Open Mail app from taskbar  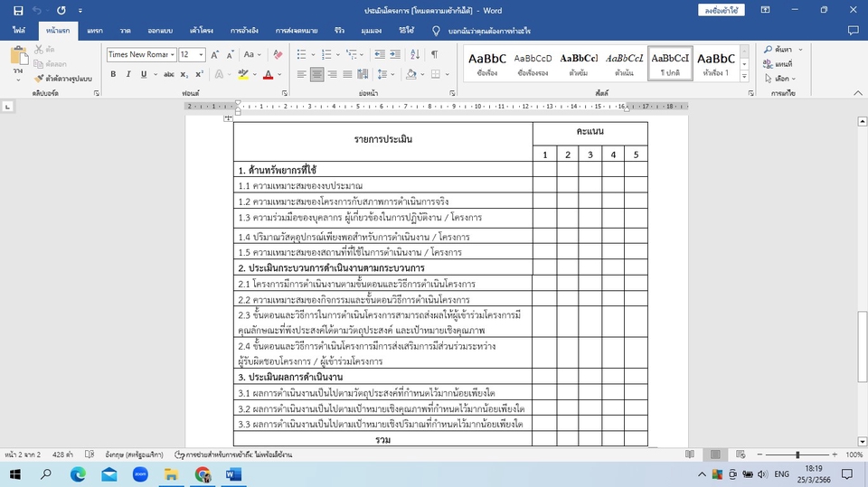pyautogui.click(x=109, y=474)
